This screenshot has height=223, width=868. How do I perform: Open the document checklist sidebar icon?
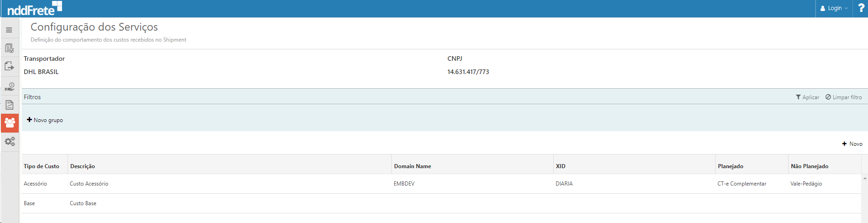point(9,48)
